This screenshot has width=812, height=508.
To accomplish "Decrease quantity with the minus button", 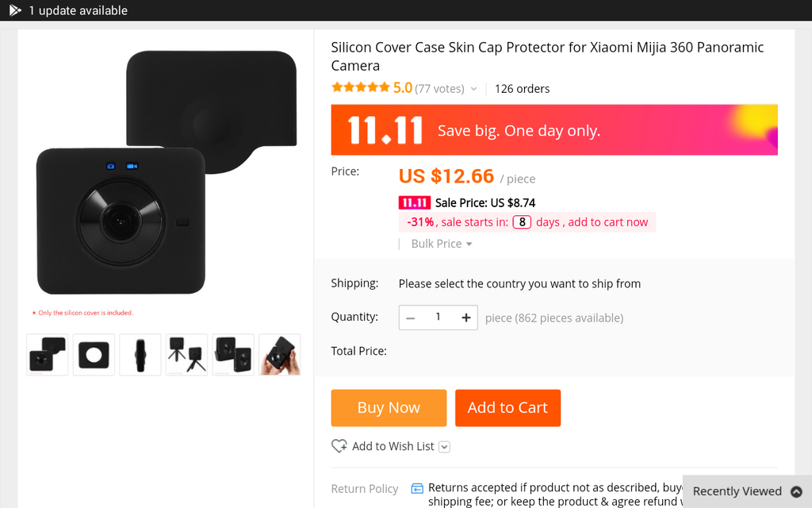I will click(410, 317).
